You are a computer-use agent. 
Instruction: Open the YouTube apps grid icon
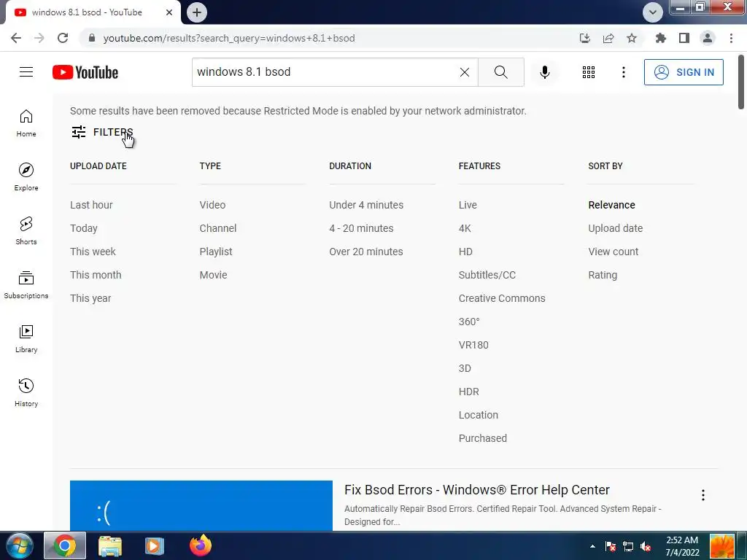click(589, 72)
